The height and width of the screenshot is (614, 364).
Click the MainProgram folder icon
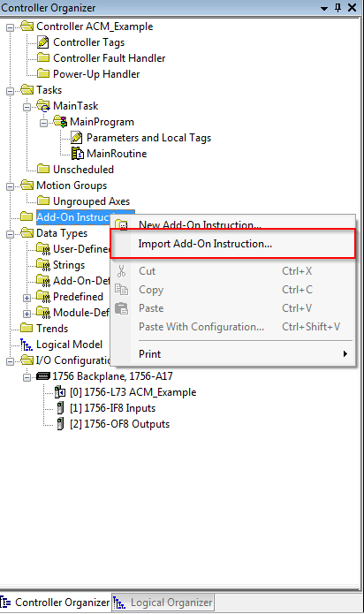pyautogui.click(x=60, y=121)
